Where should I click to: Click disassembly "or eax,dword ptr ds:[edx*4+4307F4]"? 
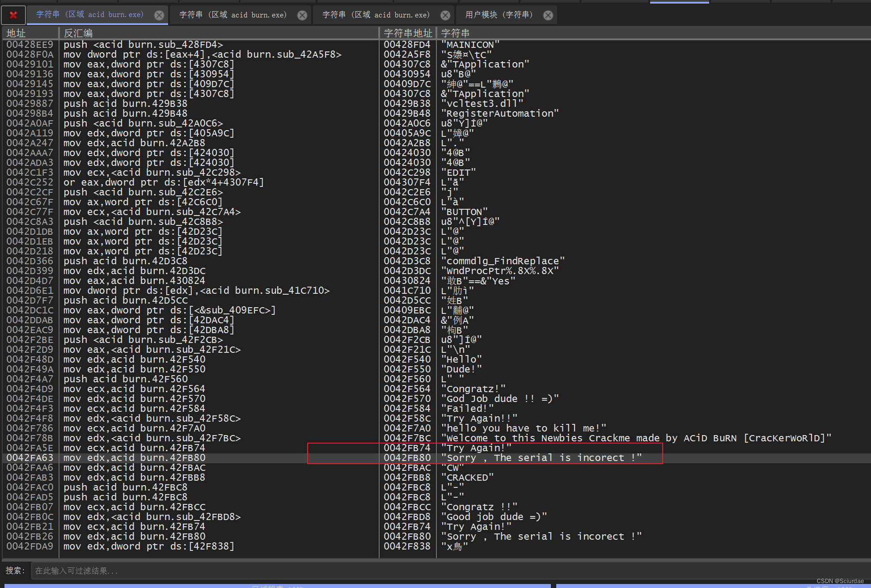[164, 182]
